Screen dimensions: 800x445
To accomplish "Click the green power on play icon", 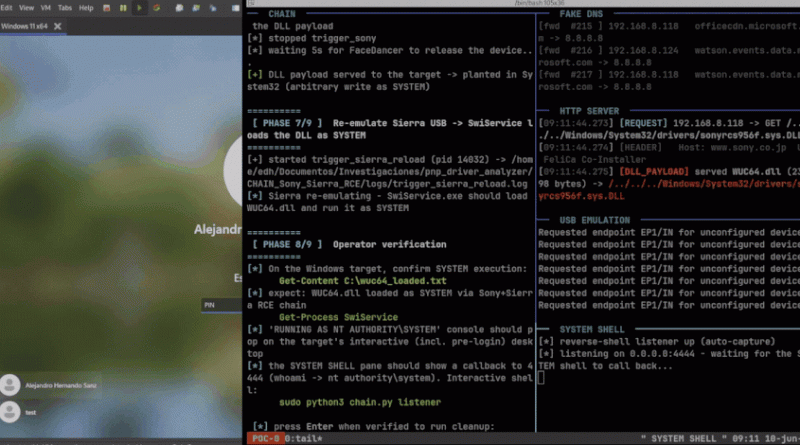I will tap(139, 8).
